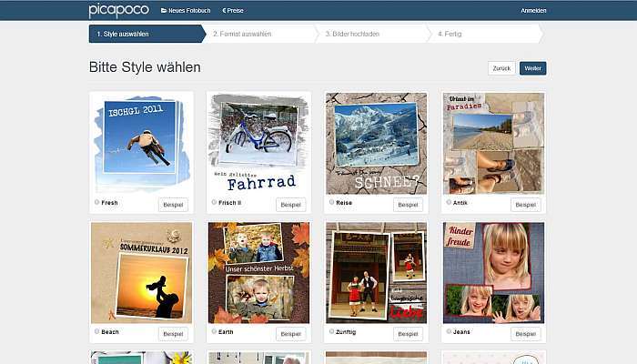Open the Preise euro menu item
This screenshot has width=637, height=364.
pyautogui.click(x=233, y=11)
